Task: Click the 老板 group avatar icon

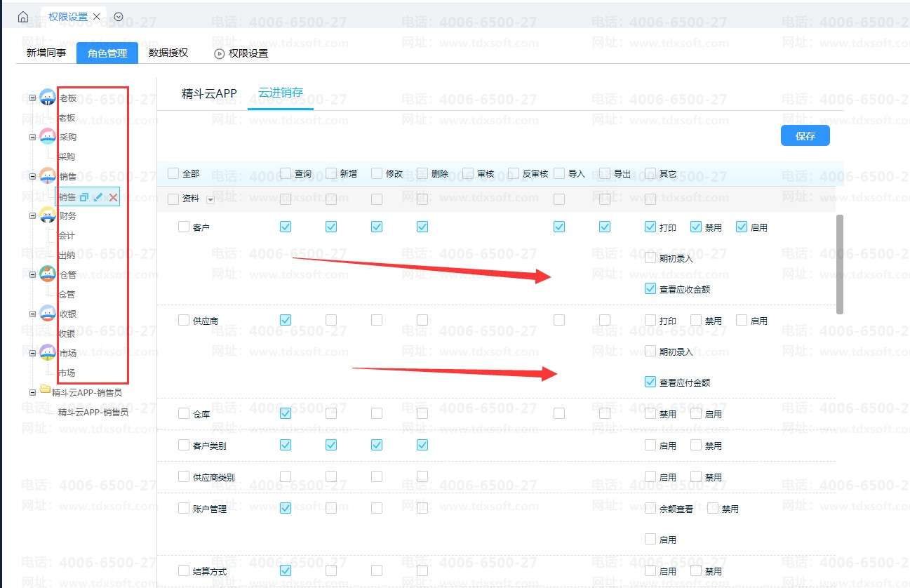Action: [x=48, y=98]
